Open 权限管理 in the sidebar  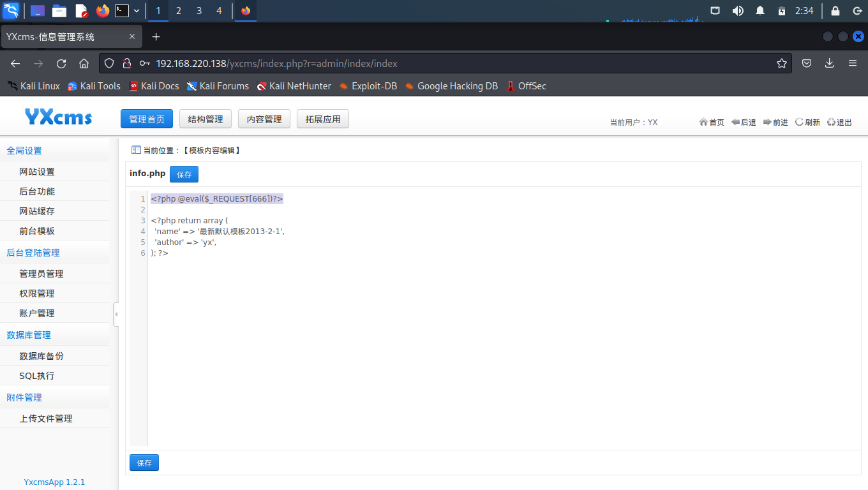click(54, 293)
